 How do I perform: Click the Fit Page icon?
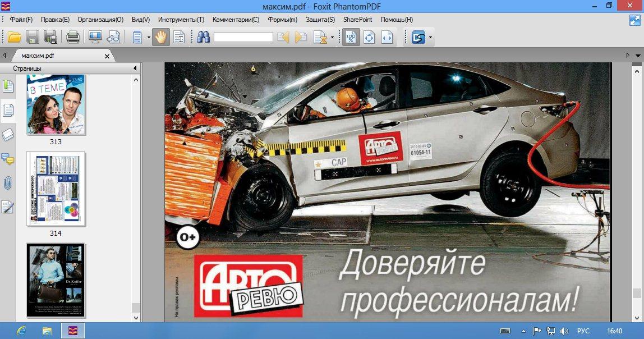[369, 38]
